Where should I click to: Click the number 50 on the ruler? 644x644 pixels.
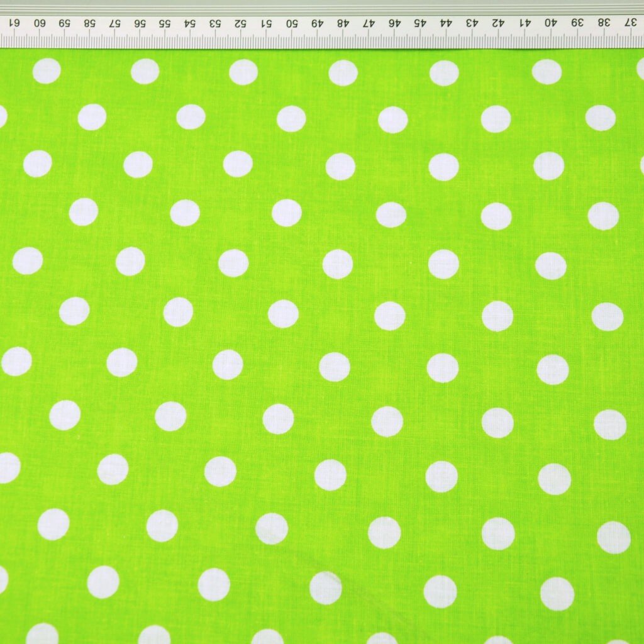[292, 23]
